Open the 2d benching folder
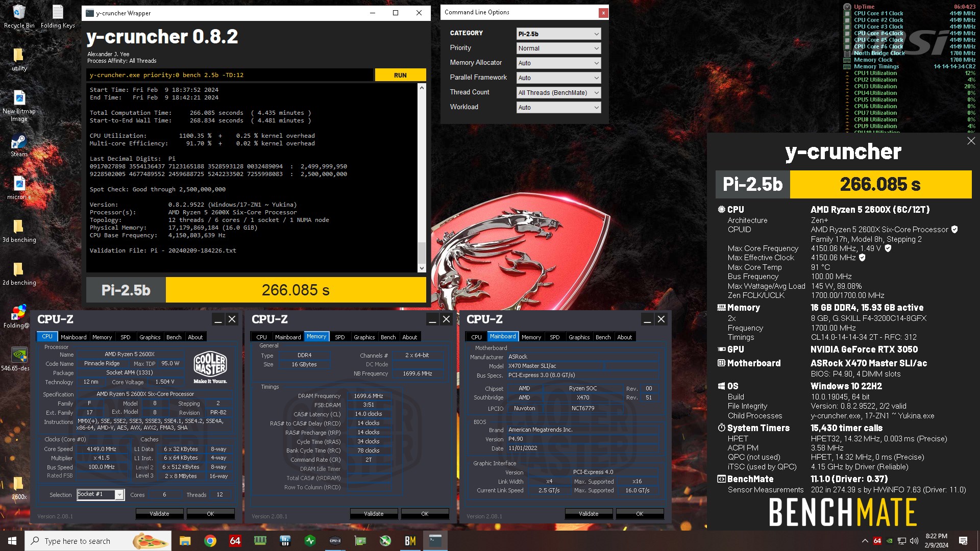 (19, 273)
